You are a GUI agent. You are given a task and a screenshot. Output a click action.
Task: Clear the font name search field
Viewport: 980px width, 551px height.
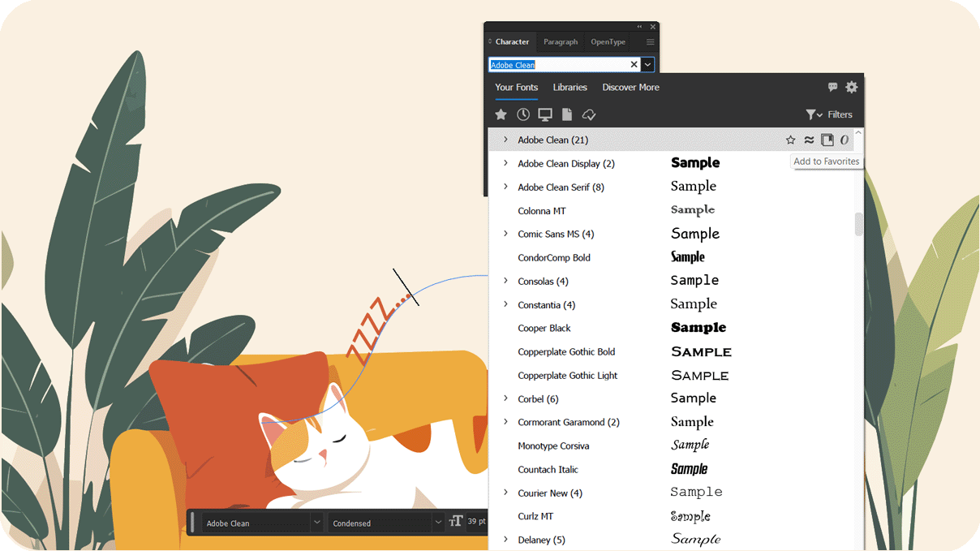pos(634,64)
